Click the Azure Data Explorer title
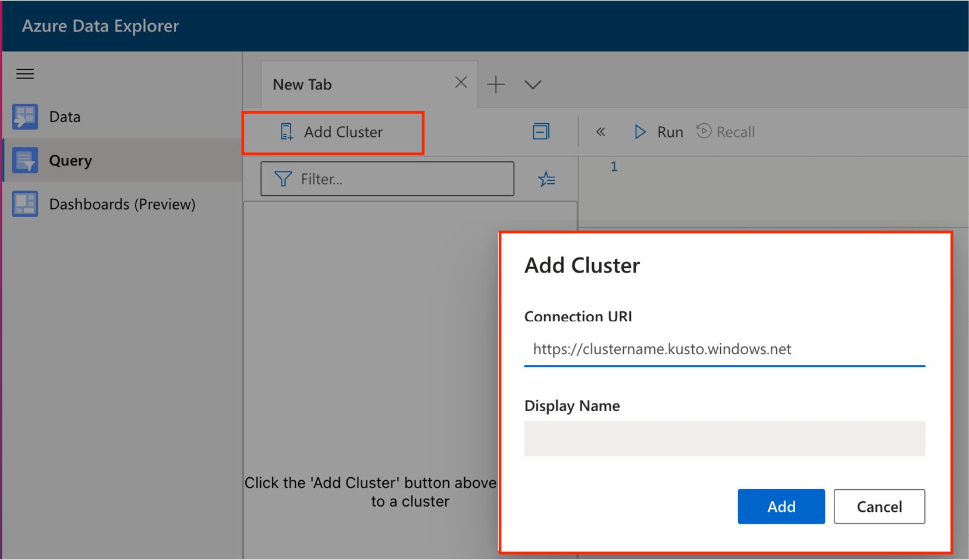 click(101, 26)
